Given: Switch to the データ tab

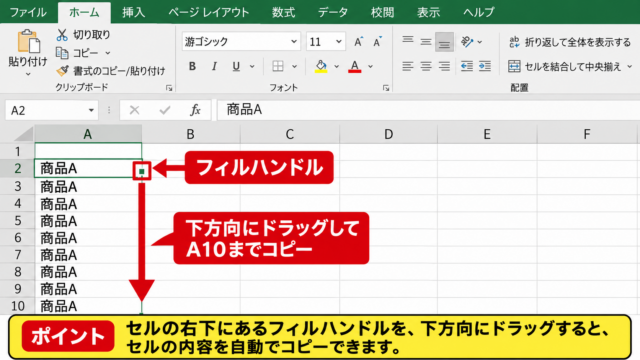Looking at the screenshot, I should (x=333, y=12).
